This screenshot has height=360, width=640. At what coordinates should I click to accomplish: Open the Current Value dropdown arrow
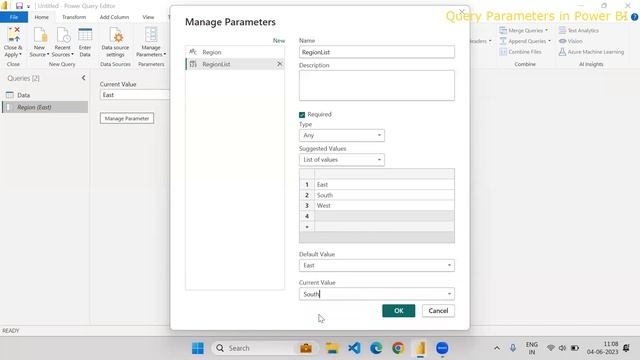point(449,294)
